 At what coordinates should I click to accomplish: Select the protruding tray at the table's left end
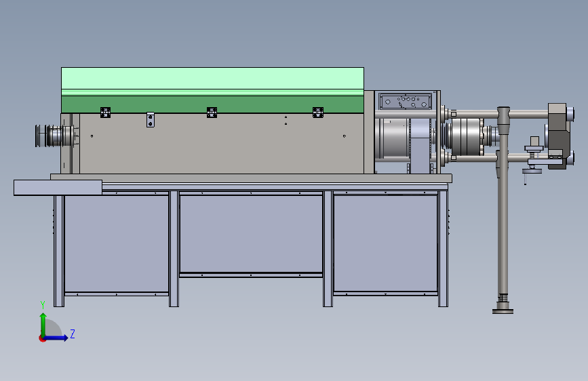(58, 188)
